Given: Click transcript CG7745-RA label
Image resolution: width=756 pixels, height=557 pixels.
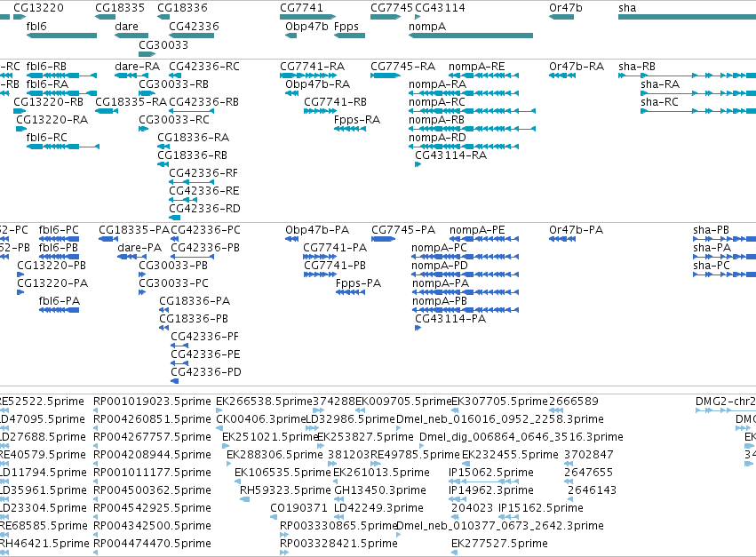Looking at the screenshot, I should click(402, 67).
